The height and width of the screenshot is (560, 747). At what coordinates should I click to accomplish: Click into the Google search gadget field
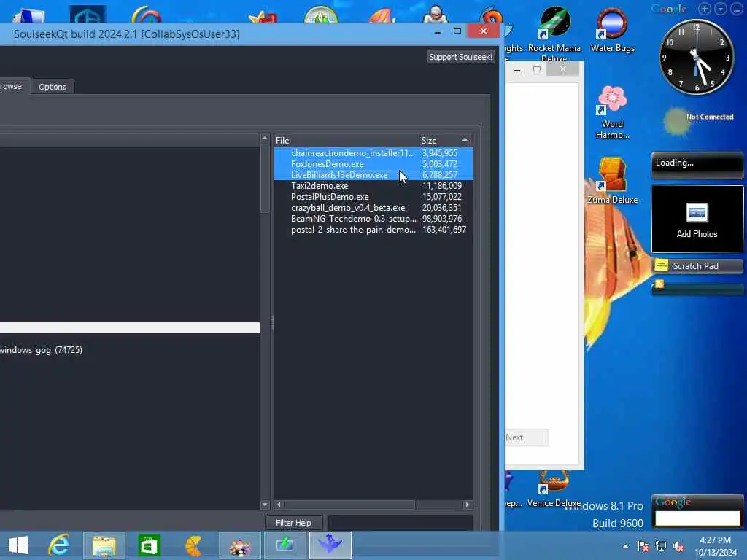697,518
